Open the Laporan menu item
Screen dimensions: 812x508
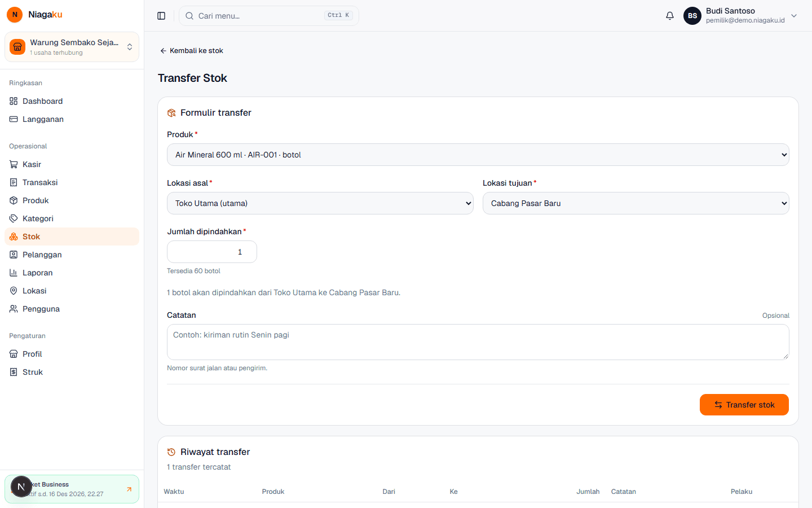(x=72, y=273)
